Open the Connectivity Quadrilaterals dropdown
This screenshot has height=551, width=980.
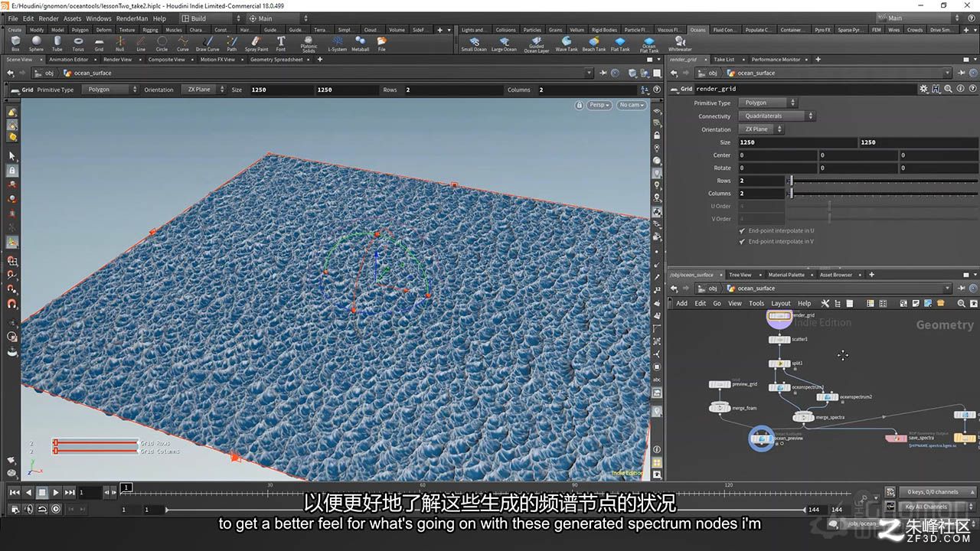(776, 116)
